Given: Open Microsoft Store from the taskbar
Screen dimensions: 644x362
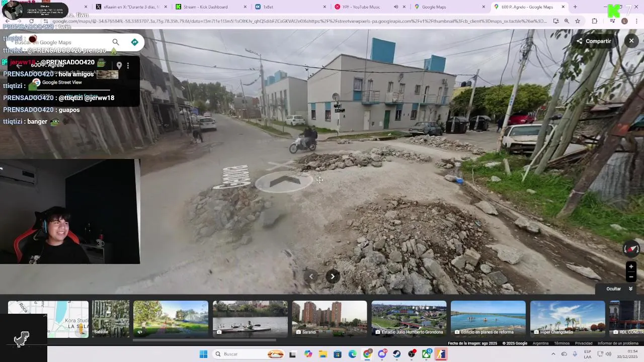Looking at the screenshot, I should tap(338, 354).
